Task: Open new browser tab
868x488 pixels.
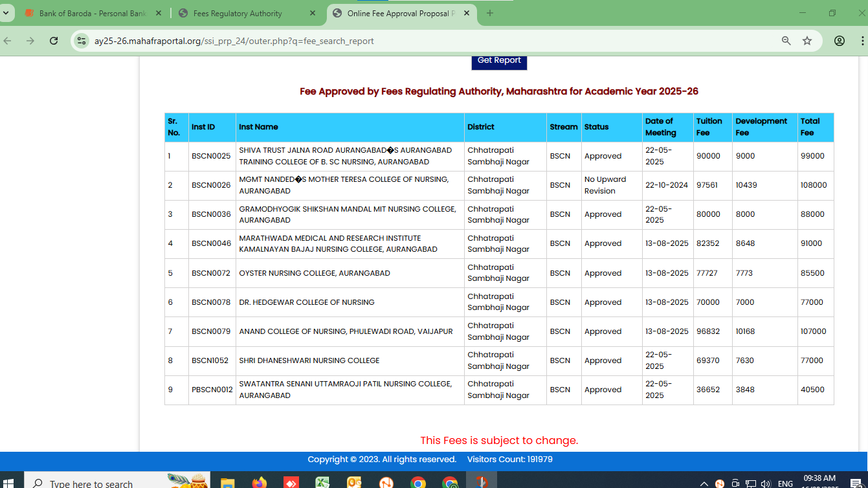Action: pyautogui.click(x=490, y=13)
